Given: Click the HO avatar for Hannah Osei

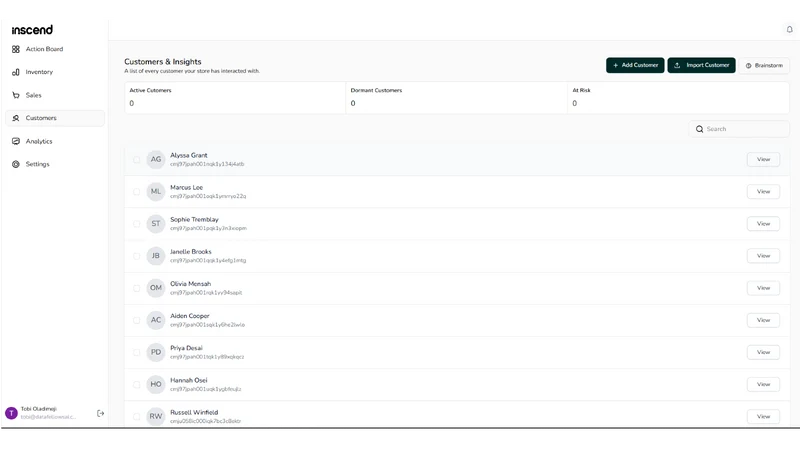Looking at the screenshot, I should pyautogui.click(x=156, y=384).
